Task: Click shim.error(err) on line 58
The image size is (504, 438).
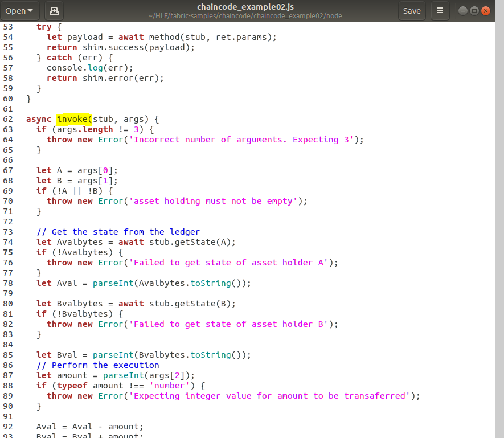Action: (121, 78)
